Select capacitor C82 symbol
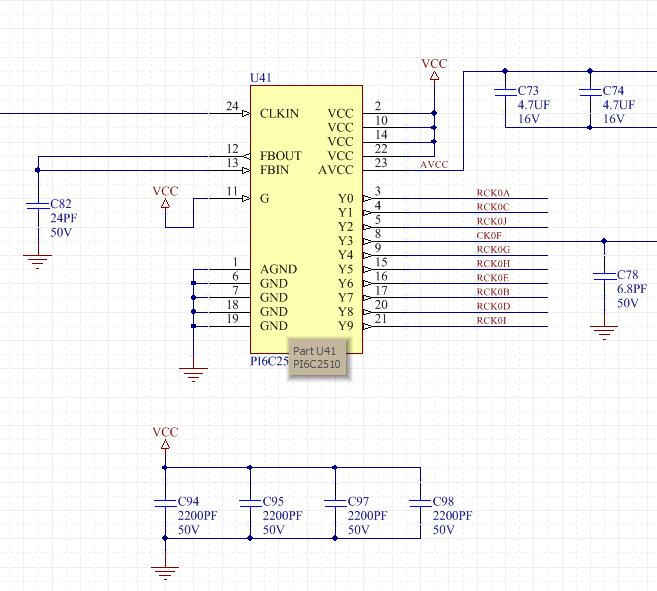Image resolution: width=657 pixels, height=591 pixels. (x=38, y=205)
